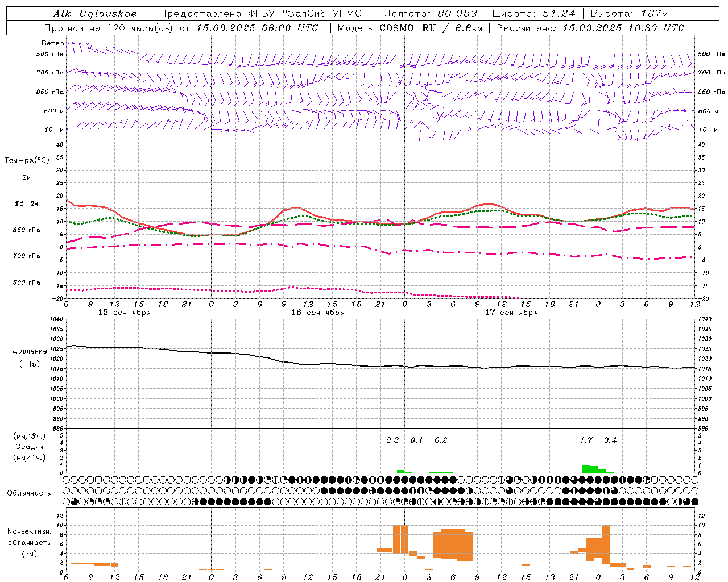The image size is (728, 582).
Task: Click the 16 сентября date label
Action: point(318,313)
